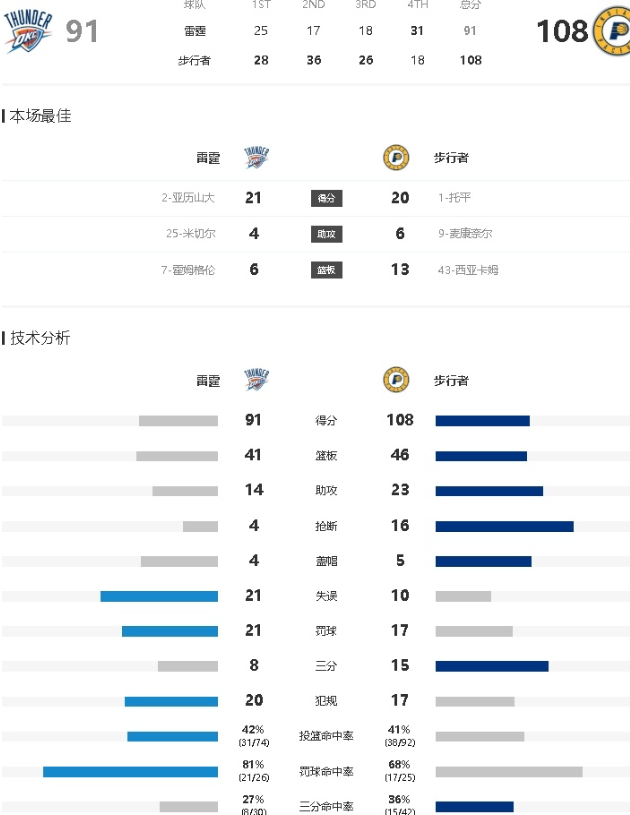This screenshot has width=630, height=815.
Task: Open player 2-亚历山大 name link
Action: tap(188, 198)
